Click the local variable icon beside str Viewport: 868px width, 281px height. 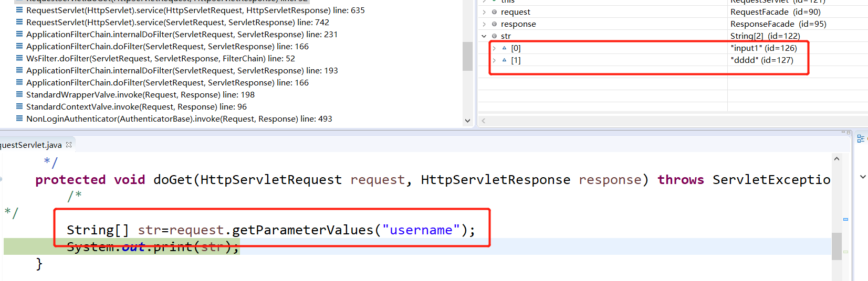[494, 36]
